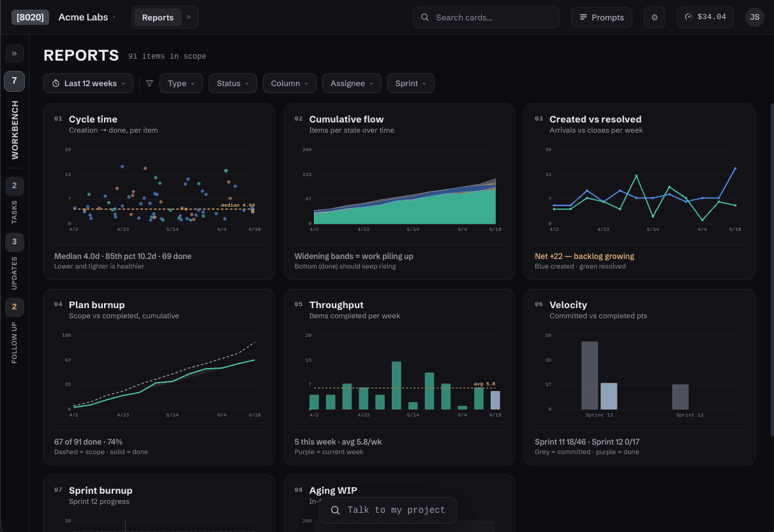Image resolution: width=774 pixels, height=532 pixels.
Task: Expand the sidebar with double-chevron icon
Action: click(x=14, y=54)
